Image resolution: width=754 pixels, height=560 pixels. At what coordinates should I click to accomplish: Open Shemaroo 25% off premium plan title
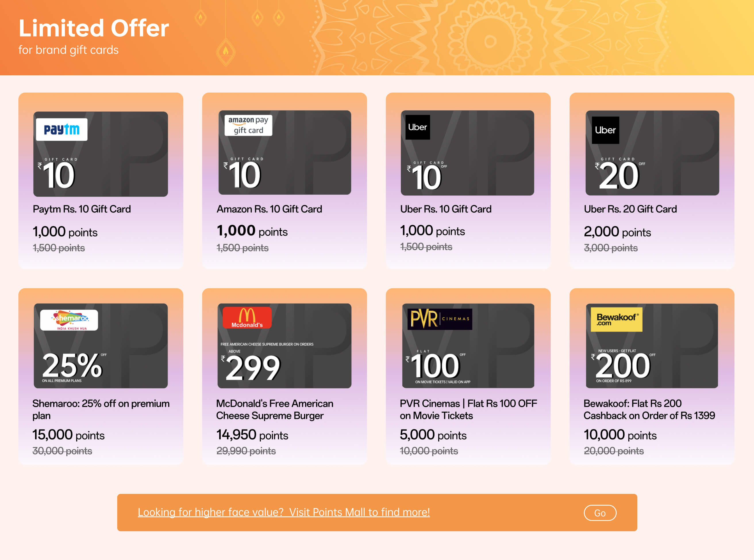click(x=101, y=409)
